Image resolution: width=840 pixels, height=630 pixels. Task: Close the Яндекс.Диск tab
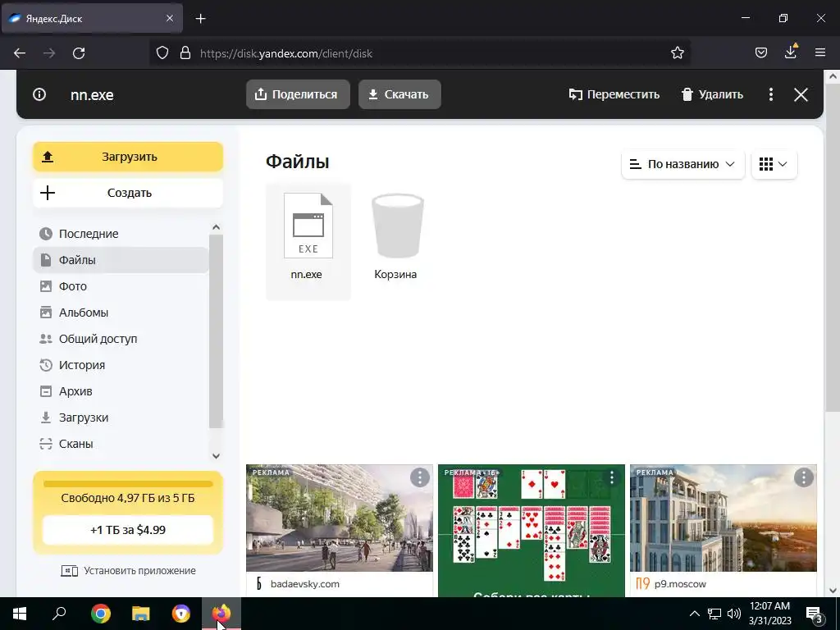pyautogui.click(x=170, y=18)
